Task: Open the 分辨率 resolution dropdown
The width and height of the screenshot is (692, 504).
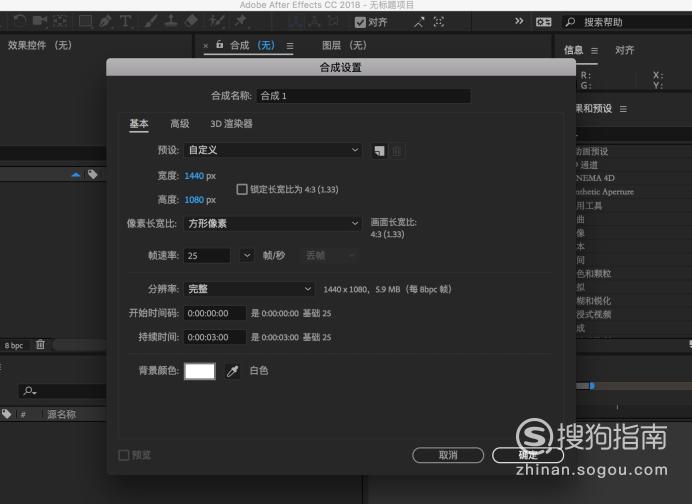Action: pyautogui.click(x=249, y=289)
